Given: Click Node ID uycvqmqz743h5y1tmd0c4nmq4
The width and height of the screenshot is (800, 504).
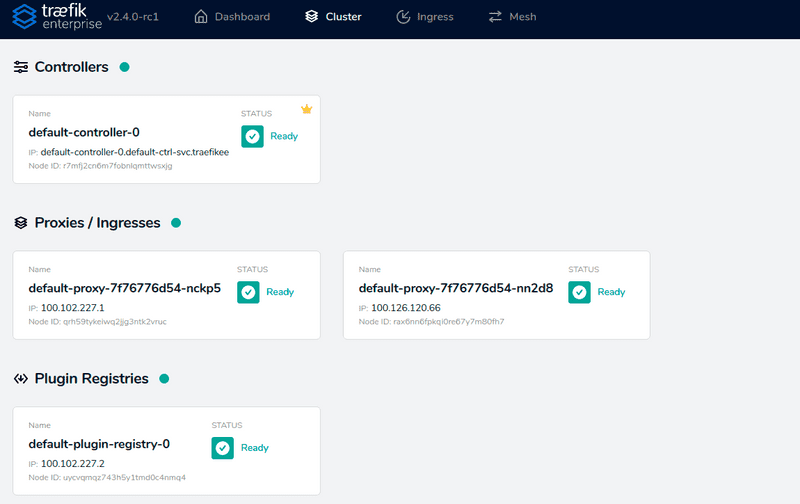Looking at the screenshot, I should tap(107, 477).
